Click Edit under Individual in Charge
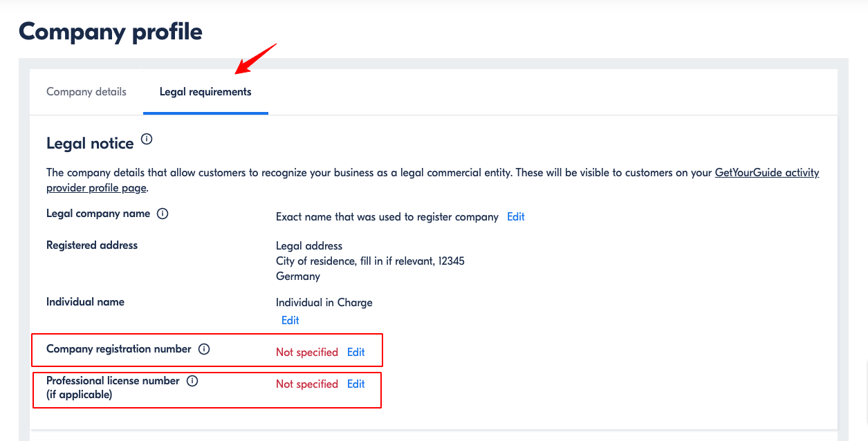This screenshot has width=868, height=441. 290,320
